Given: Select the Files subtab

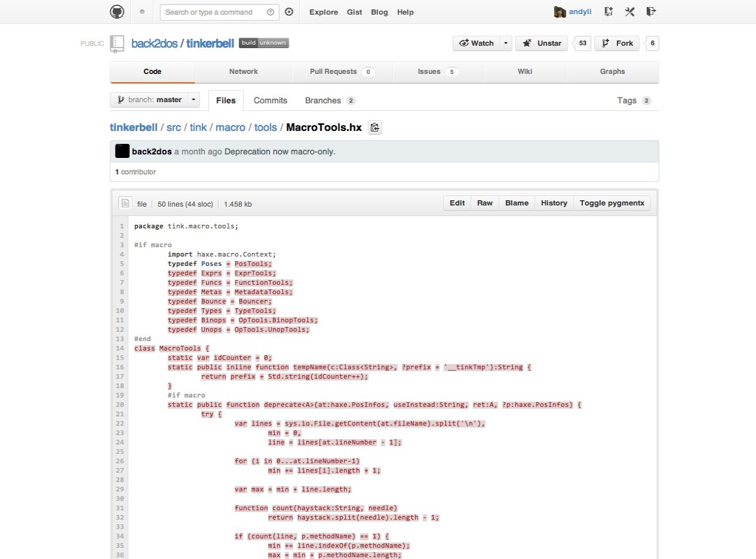Looking at the screenshot, I should coord(226,100).
